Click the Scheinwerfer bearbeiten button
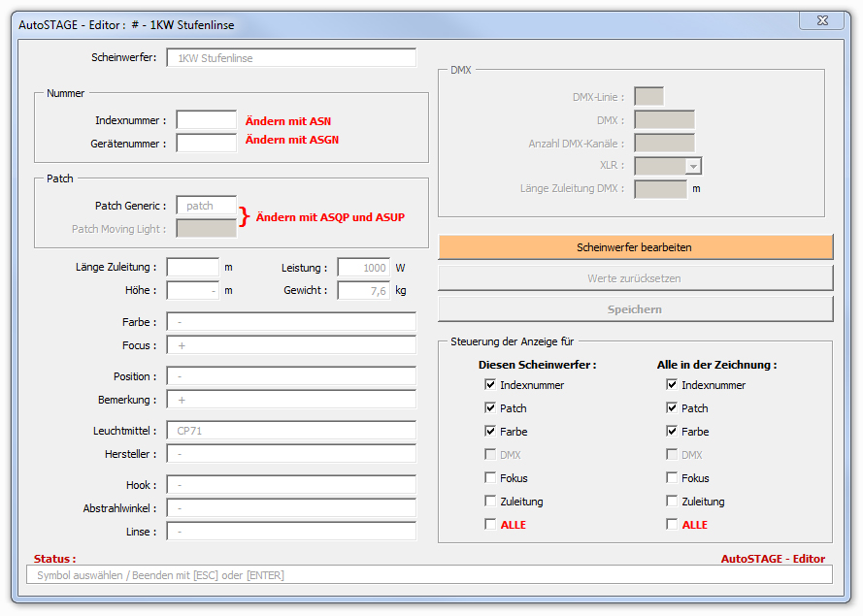This screenshot has height=616, width=863. point(635,247)
